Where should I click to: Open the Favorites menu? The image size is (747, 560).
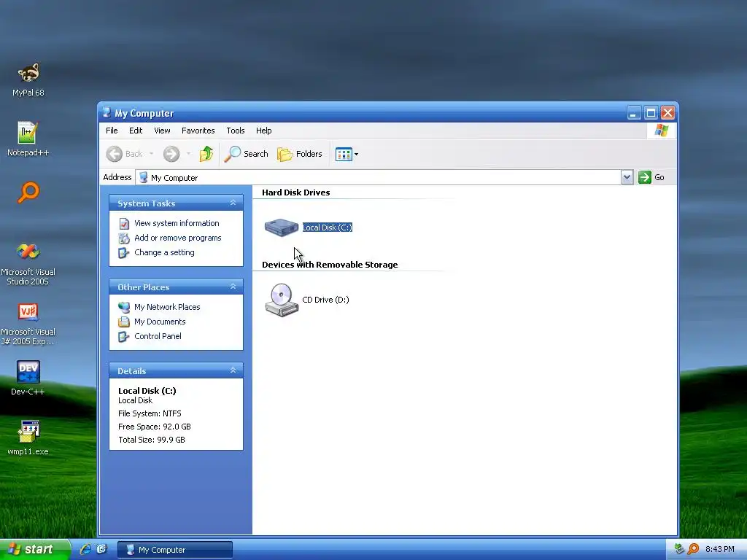198,131
